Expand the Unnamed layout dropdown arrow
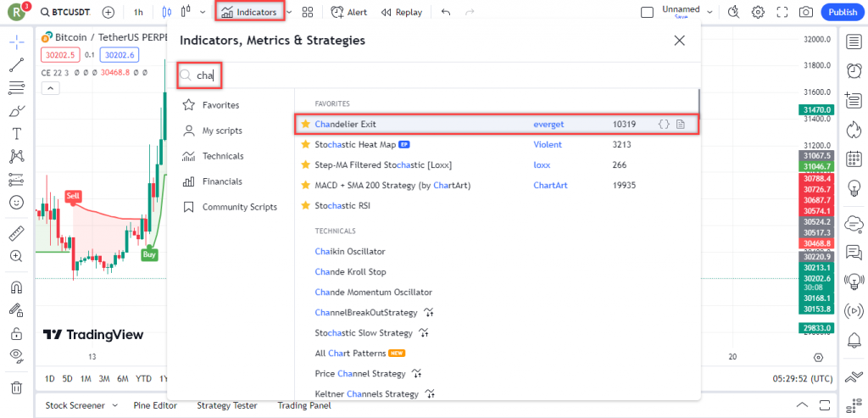This screenshot has height=418, width=868. pos(709,12)
